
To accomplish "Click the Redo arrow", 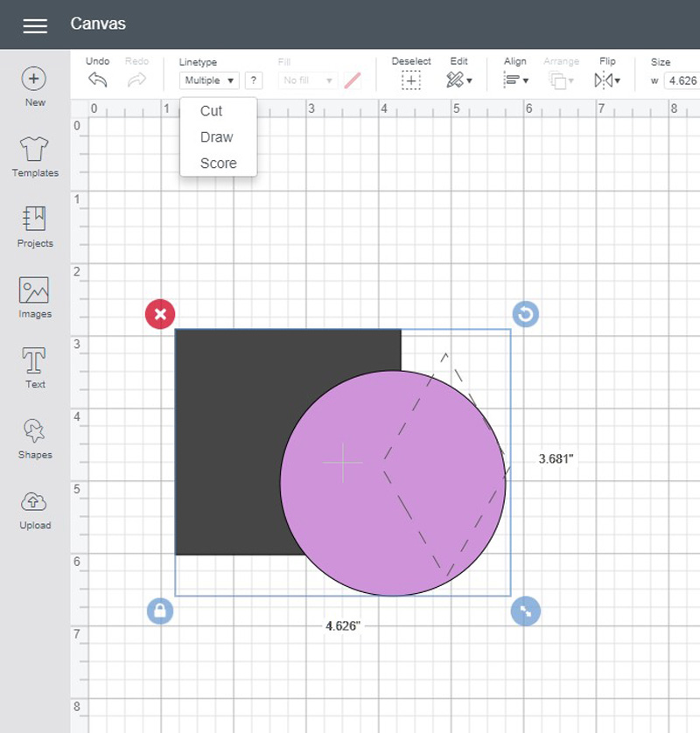I will [136, 80].
